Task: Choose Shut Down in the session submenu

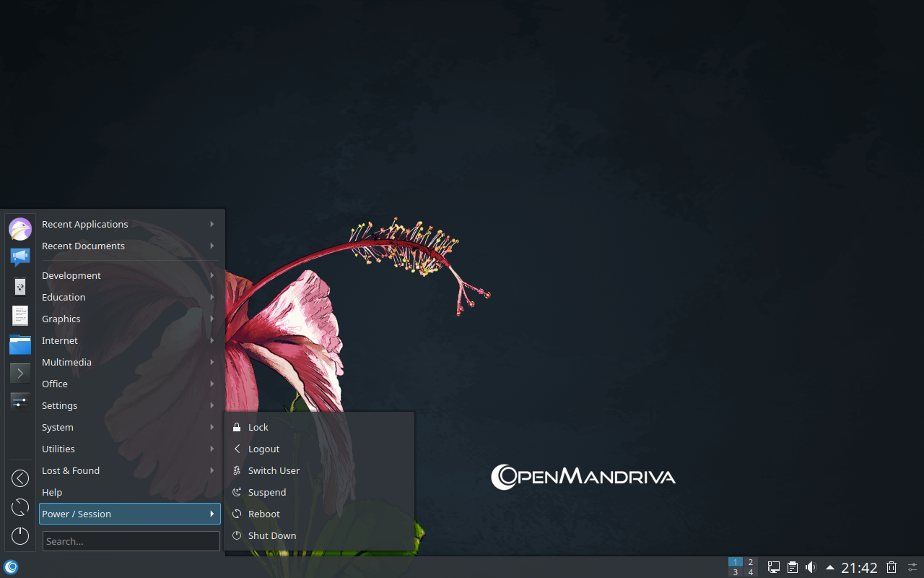Action: (272, 535)
